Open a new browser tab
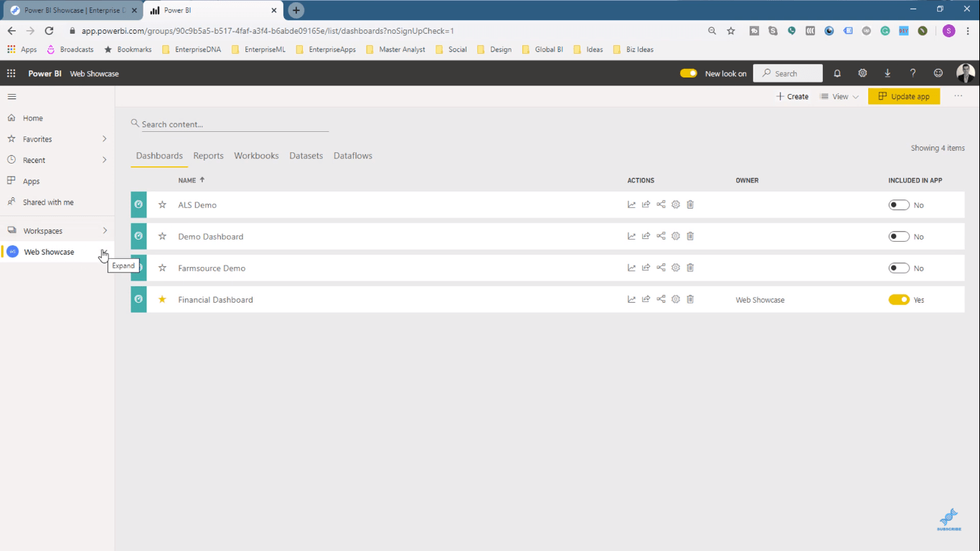Viewport: 980px width, 551px height. (296, 10)
